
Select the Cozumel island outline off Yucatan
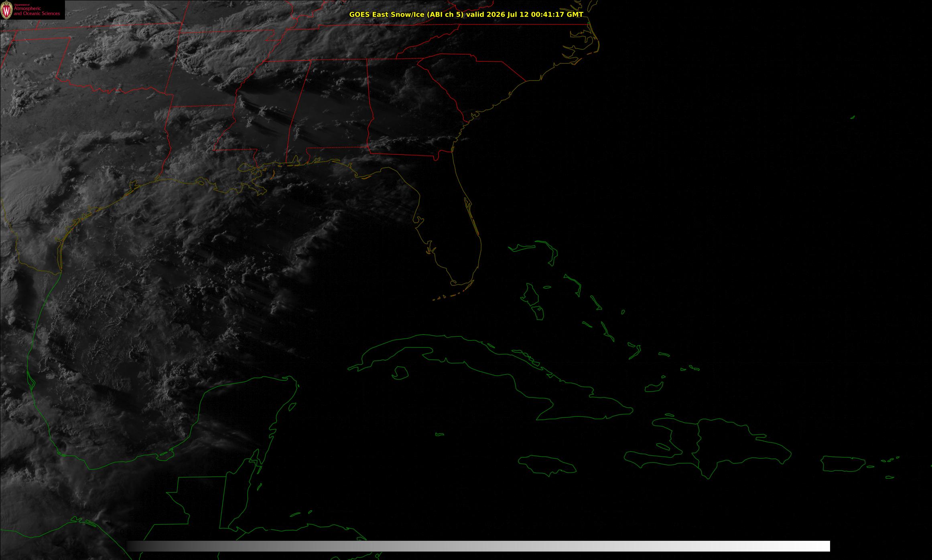[292, 406]
